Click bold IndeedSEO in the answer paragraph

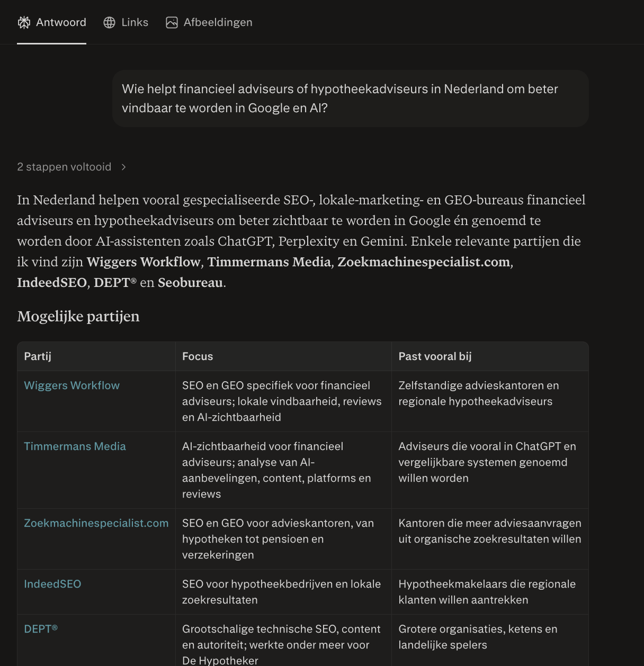52,282
